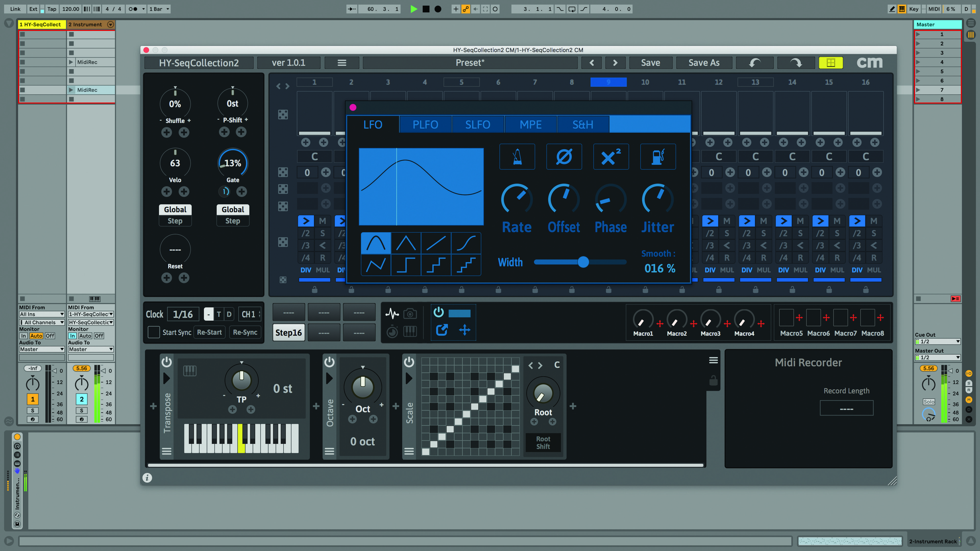Click the Width slider handle
This screenshot has height=551, width=980.
583,262
